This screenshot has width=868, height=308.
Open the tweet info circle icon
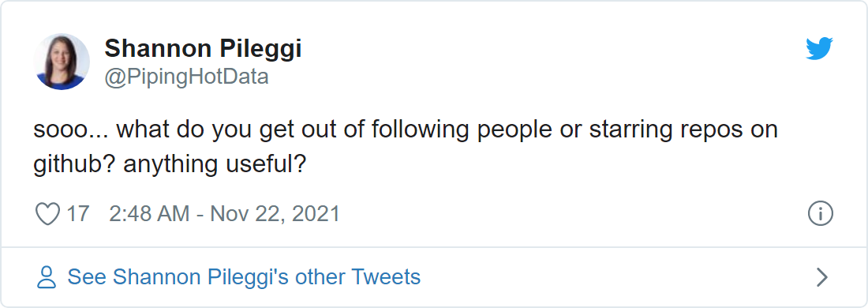[821, 214]
